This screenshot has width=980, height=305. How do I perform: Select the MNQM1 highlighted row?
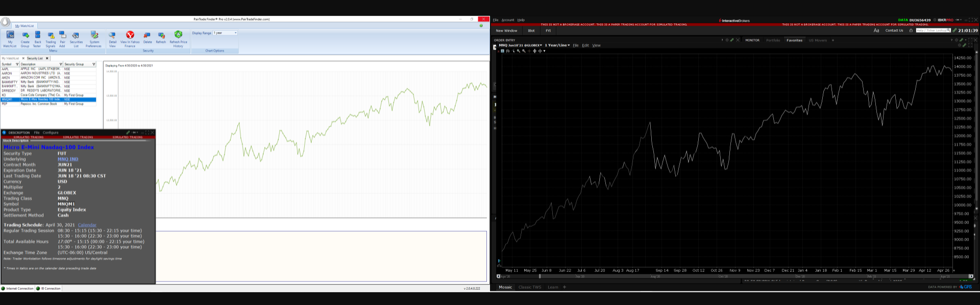click(48, 100)
